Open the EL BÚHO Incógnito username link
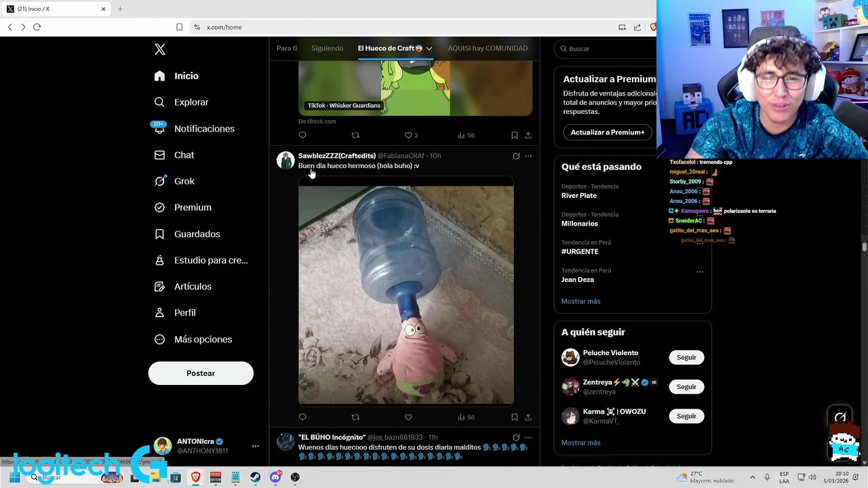The height and width of the screenshot is (488, 868). click(x=332, y=437)
